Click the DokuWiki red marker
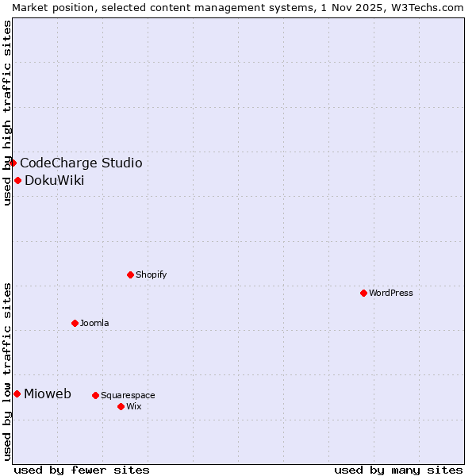Screen dimensions: 476x476 17,180
